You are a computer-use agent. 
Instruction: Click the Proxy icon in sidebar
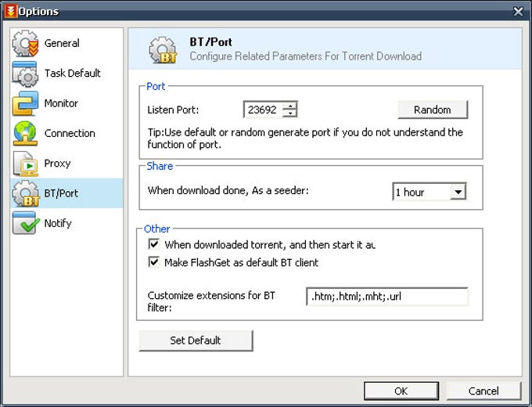click(26, 164)
